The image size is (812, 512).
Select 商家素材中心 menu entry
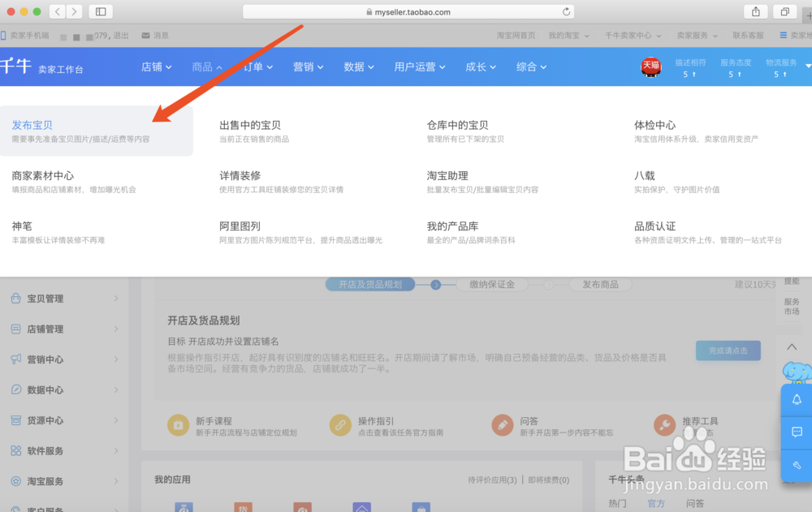42,176
